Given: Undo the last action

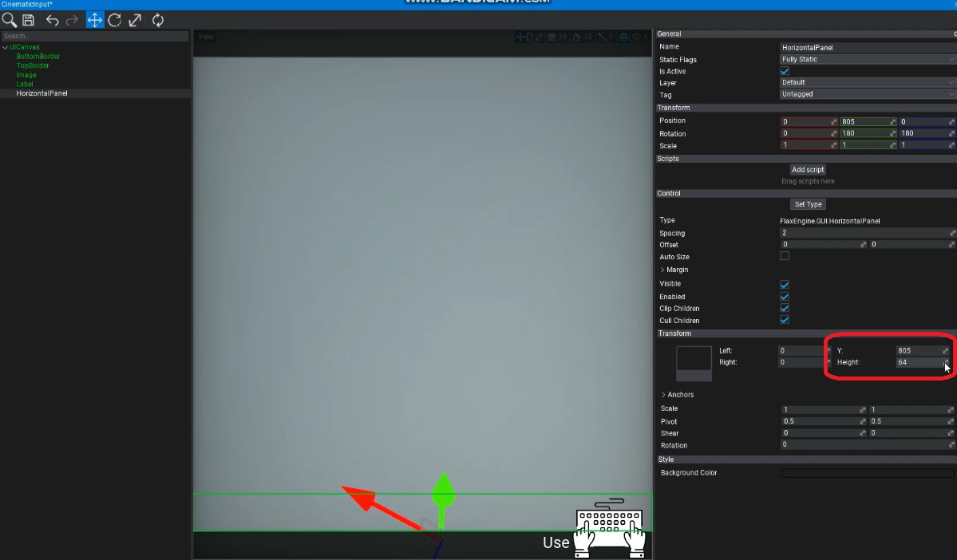Looking at the screenshot, I should pyautogui.click(x=53, y=20).
